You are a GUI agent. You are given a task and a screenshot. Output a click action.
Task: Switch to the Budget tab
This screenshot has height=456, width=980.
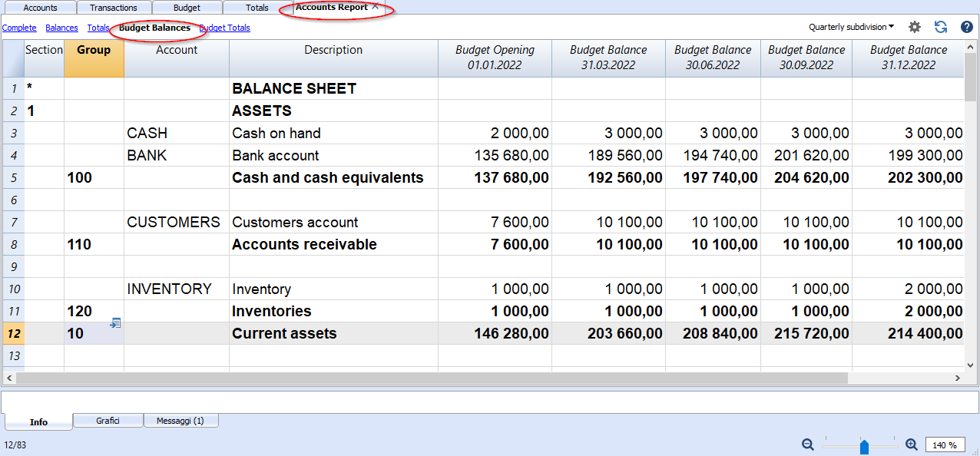tap(187, 8)
